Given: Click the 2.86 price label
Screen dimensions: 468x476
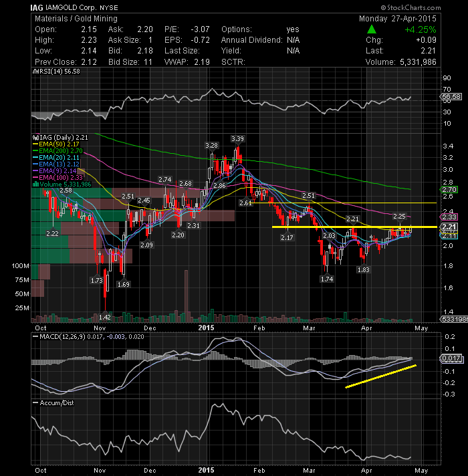Looking at the screenshot, I should click(x=219, y=185).
